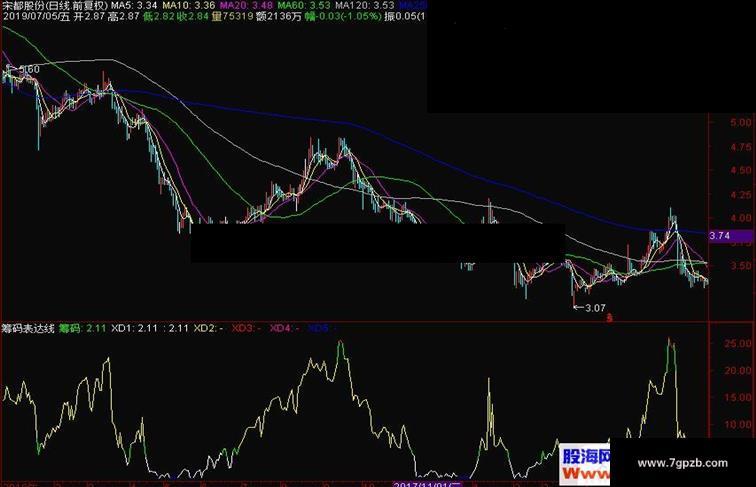Screen dimensions: 756x487
Task: Click the low price 低2.82
Action: click(159, 16)
